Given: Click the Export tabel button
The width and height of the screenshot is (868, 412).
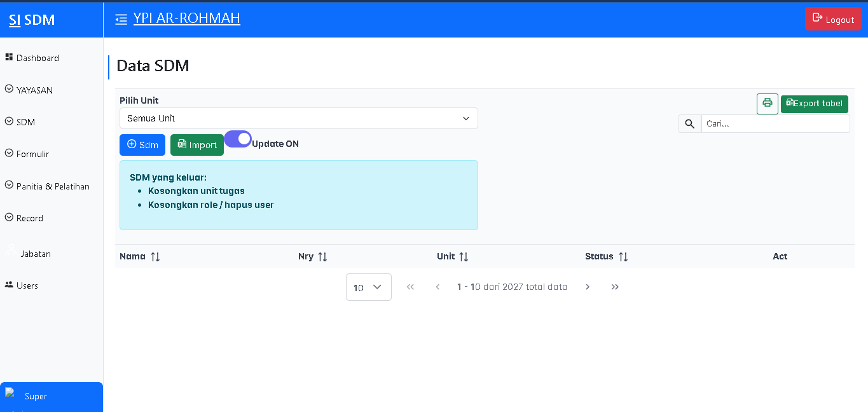Looking at the screenshot, I should click(x=814, y=104).
